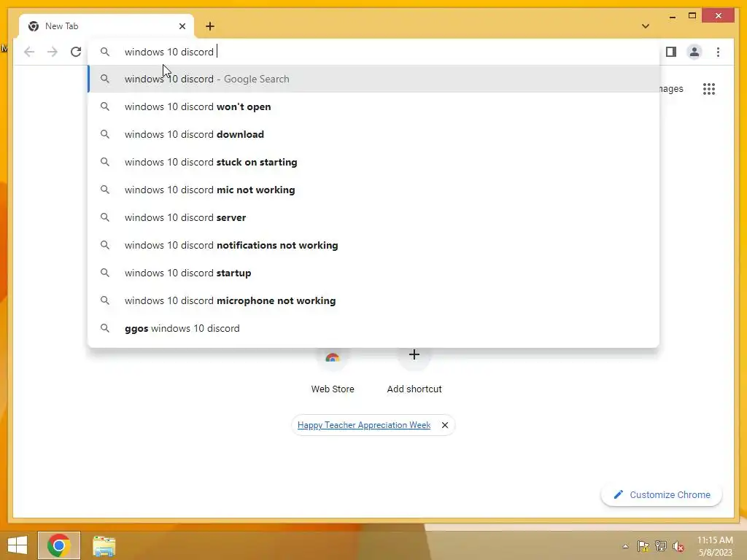
Task: Show hidden system tray icons arrow
Action: 625,546
